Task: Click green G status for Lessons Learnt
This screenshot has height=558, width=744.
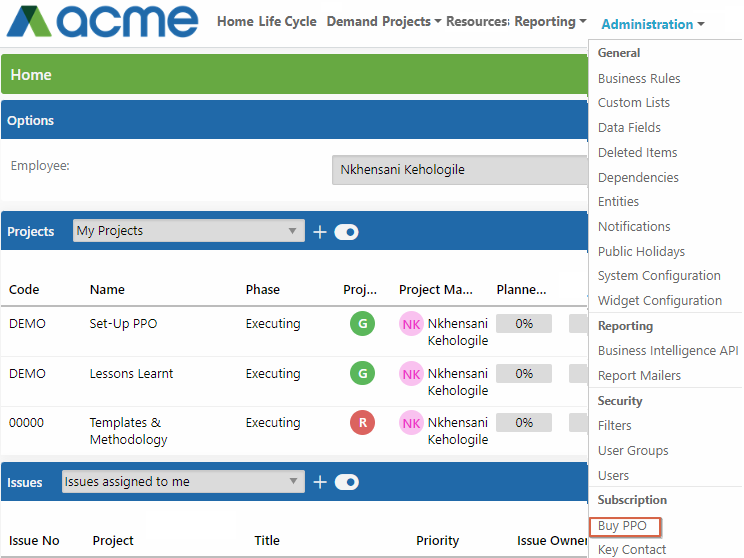Action: click(363, 373)
